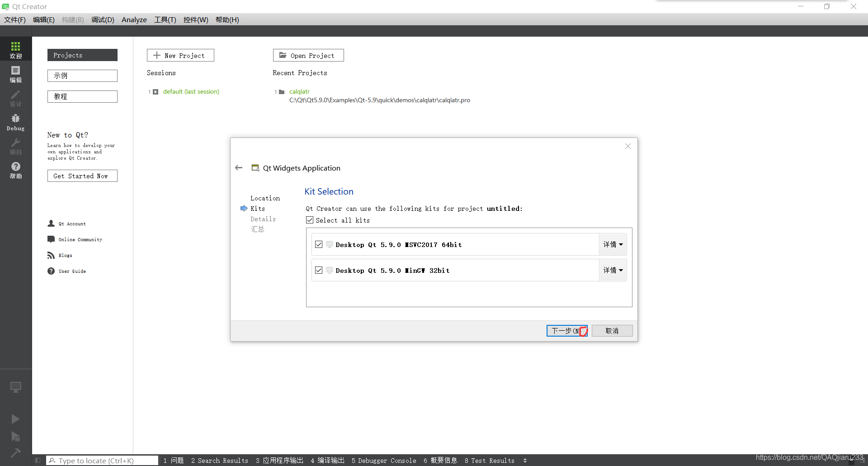Click the 取消 (Cancel) button
868x466 pixels.
[x=612, y=331]
